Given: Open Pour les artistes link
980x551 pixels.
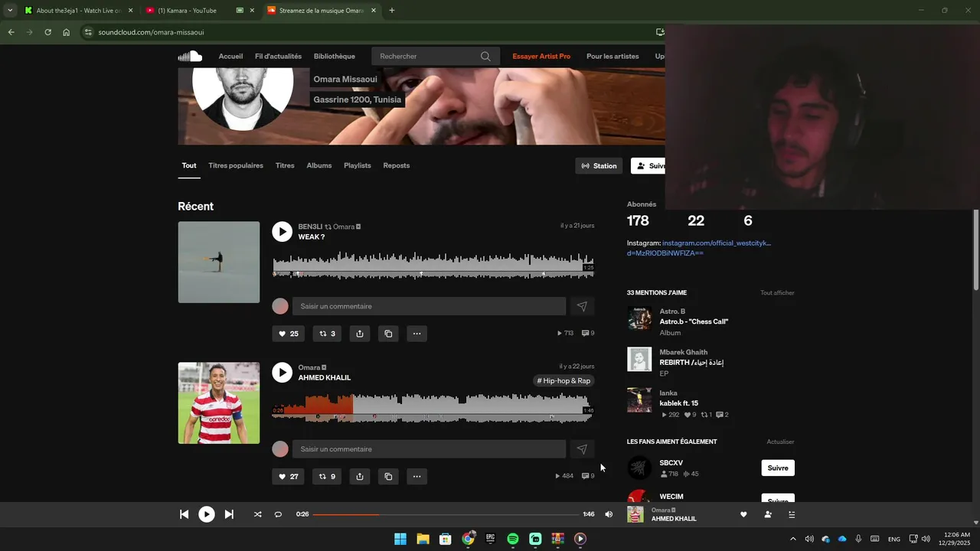Looking at the screenshot, I should (612, 56).
